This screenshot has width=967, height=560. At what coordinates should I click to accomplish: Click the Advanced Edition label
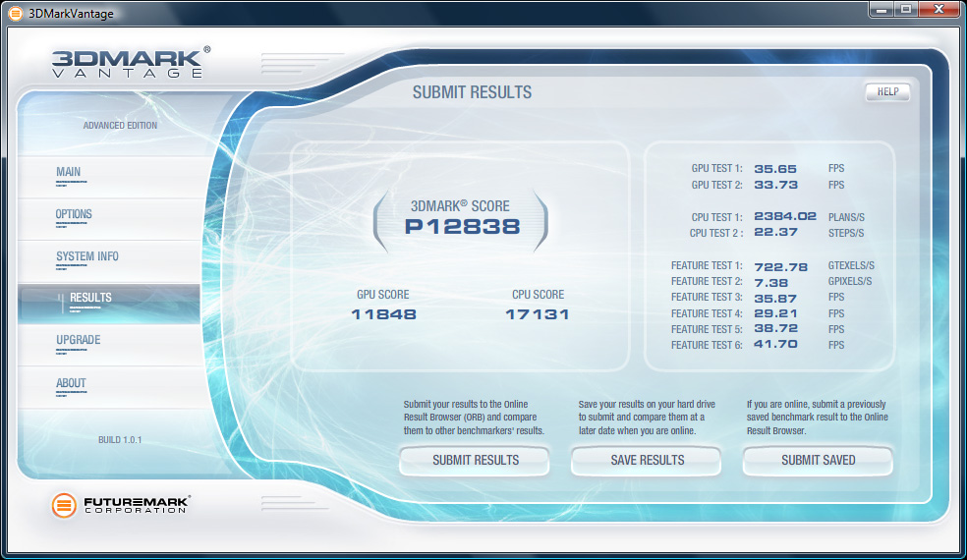pos(120,125)
